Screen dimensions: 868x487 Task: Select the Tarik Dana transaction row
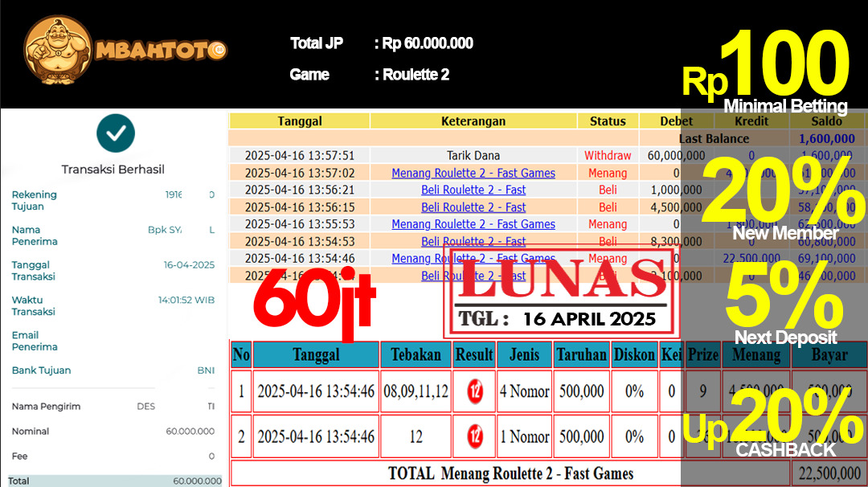point(473,156)
